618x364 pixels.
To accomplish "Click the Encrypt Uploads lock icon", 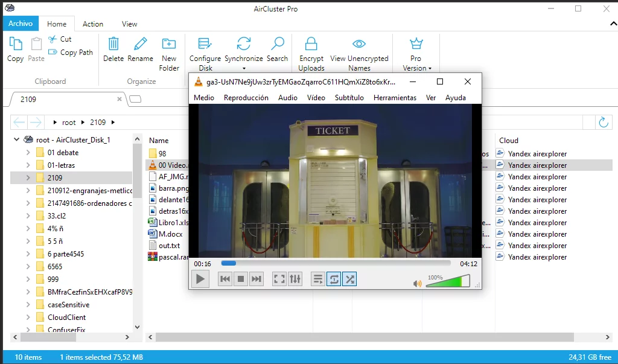I will (311, 44).
